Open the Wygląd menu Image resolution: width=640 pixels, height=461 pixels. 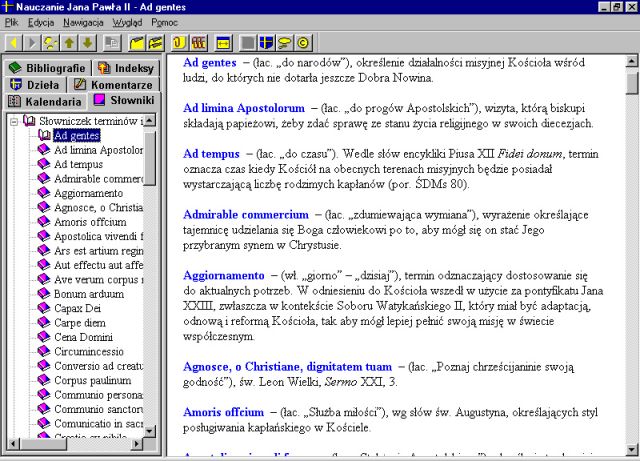(127, 22)
